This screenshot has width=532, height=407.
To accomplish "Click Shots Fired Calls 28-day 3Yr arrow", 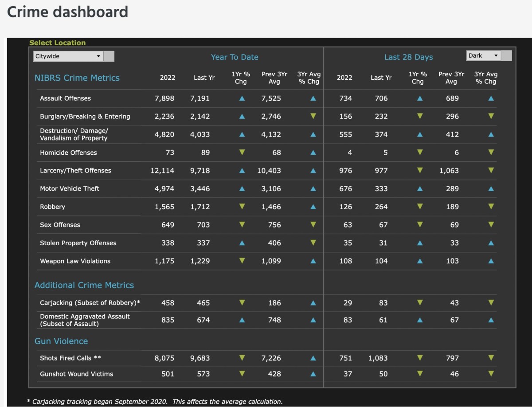I will [x=491, y=358].
